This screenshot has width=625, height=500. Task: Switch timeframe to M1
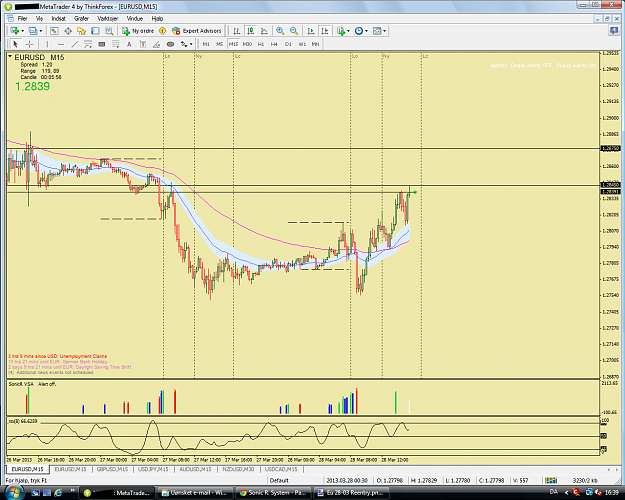coord(206,44)
